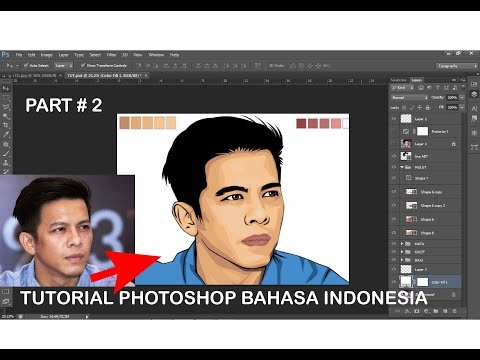
Task: Click the lock transparent pixels icon
Action: (404, 108)
